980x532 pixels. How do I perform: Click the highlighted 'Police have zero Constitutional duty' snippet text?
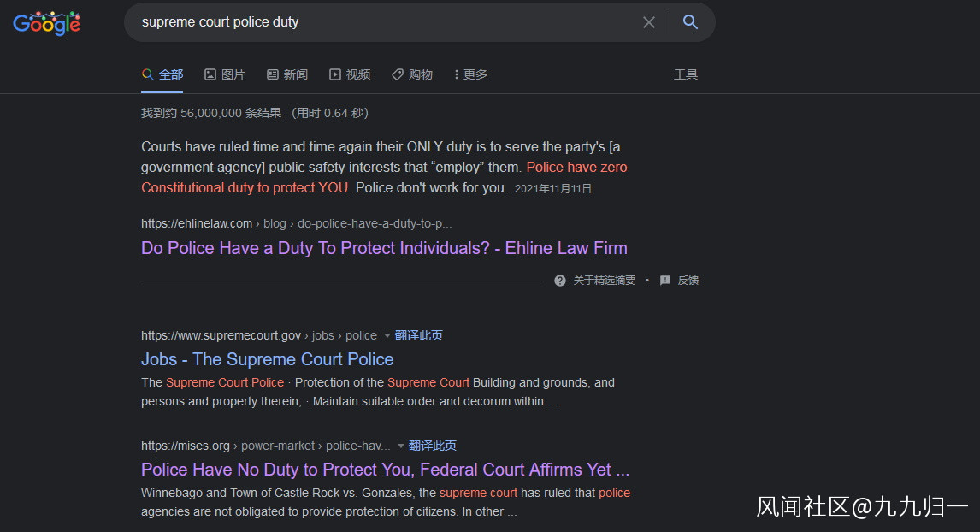point(384,178)
